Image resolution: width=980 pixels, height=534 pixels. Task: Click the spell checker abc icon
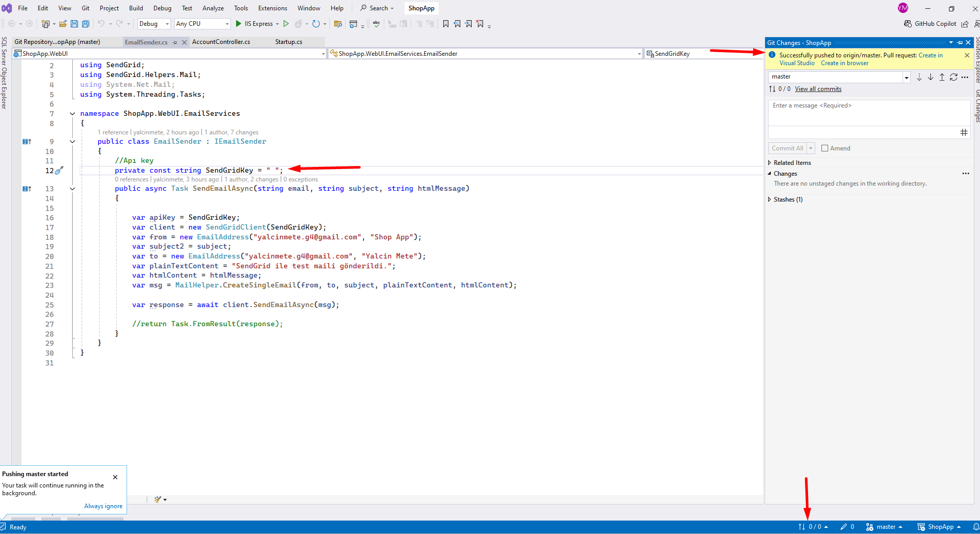coord(377,24)
